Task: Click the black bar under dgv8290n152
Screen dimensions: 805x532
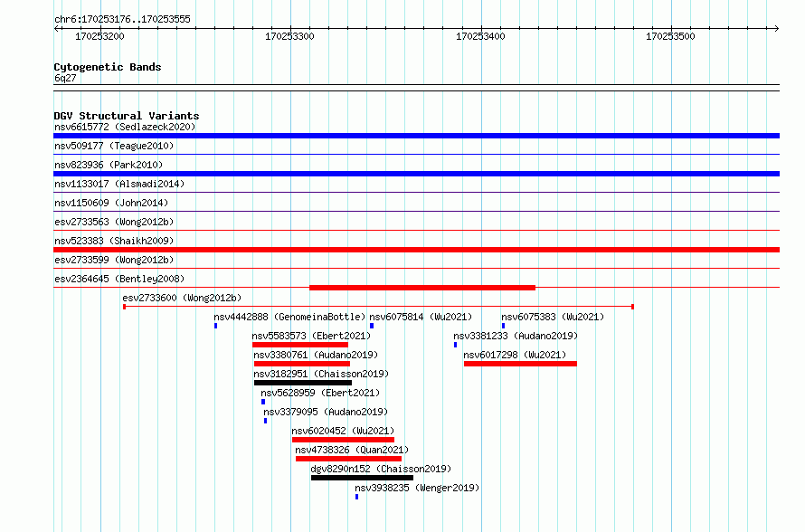Action: (362, 478)
